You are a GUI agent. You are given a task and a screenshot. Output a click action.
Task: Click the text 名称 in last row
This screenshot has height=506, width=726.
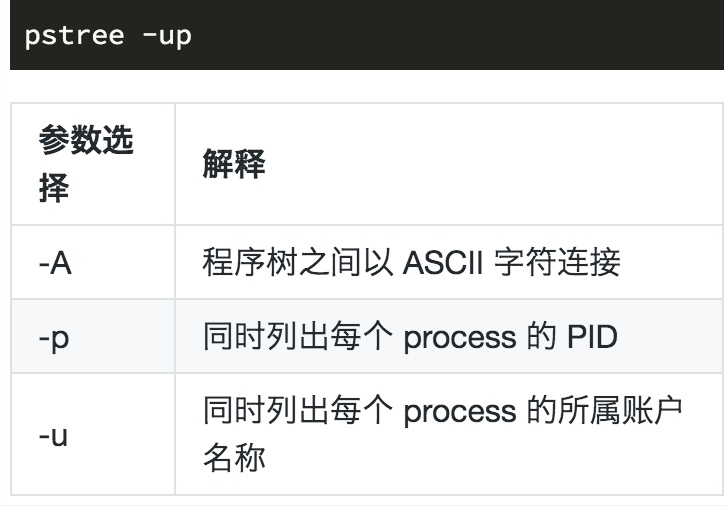(x=234, y=458)
